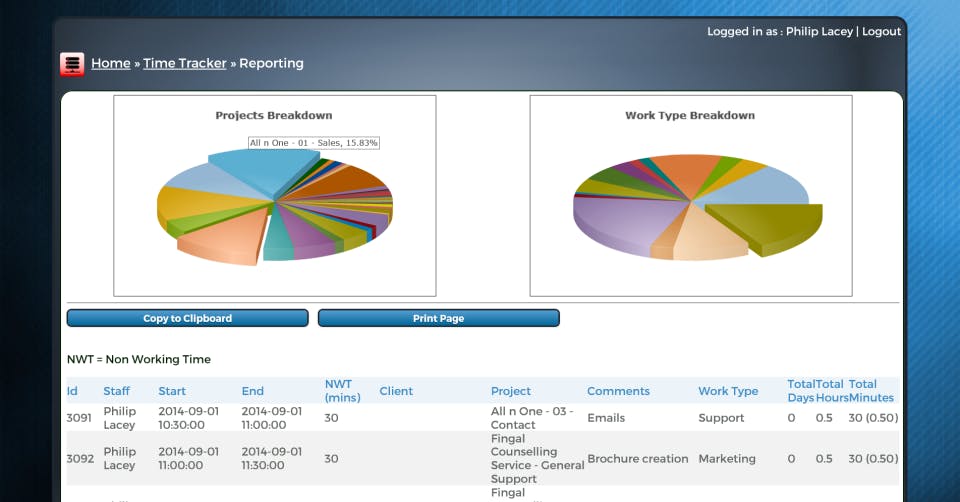960x502 pixels.
Task: Click the Client column header
Action: (396, 391)
